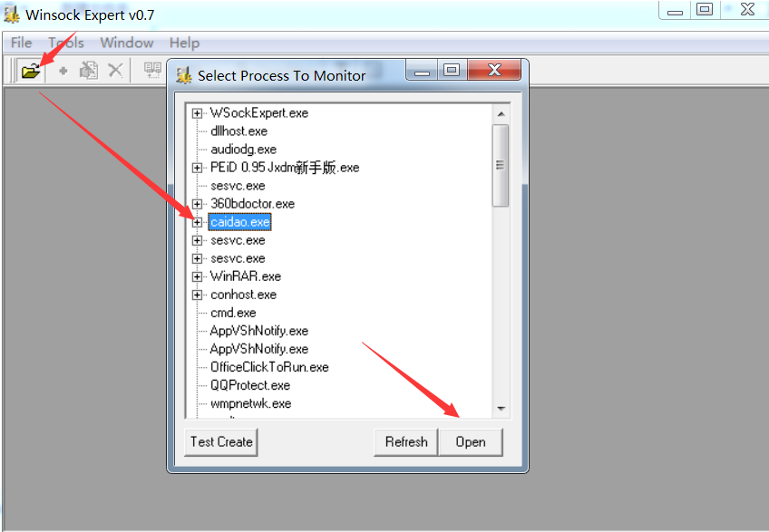The height and width of the screenshot is (532, 769).
Task: Click the plus add toolbar icon
Action: (x=63, y=71)
